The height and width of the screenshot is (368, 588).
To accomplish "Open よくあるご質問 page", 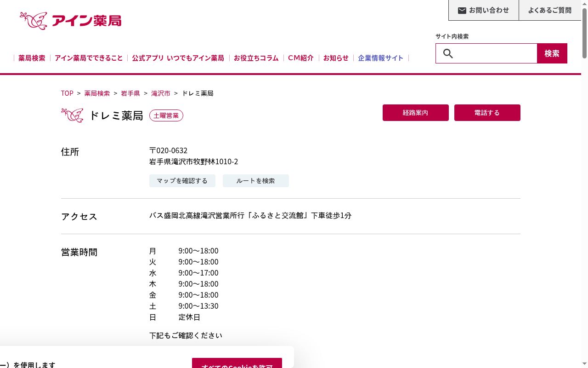I will click(x=550, y=10).
